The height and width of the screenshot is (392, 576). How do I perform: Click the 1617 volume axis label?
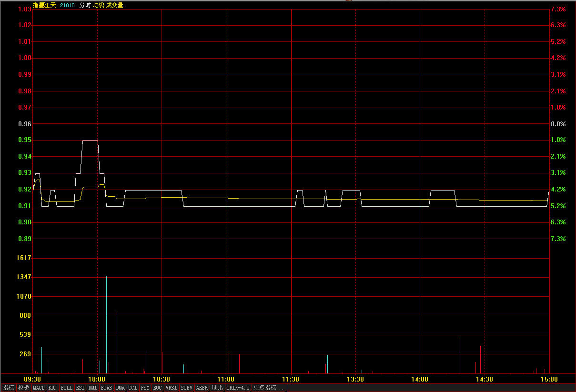[x=24, y=258]
